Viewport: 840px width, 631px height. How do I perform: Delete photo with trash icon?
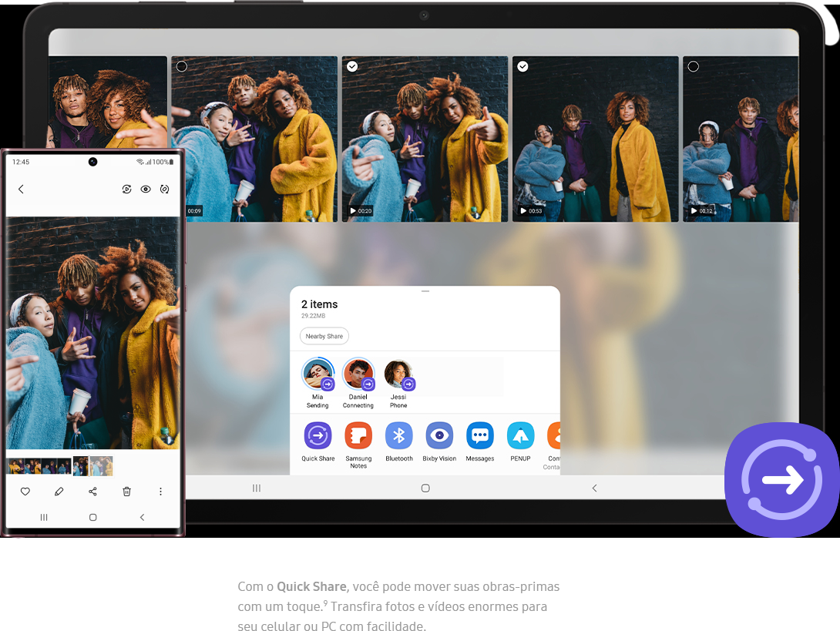click(127, 492)
